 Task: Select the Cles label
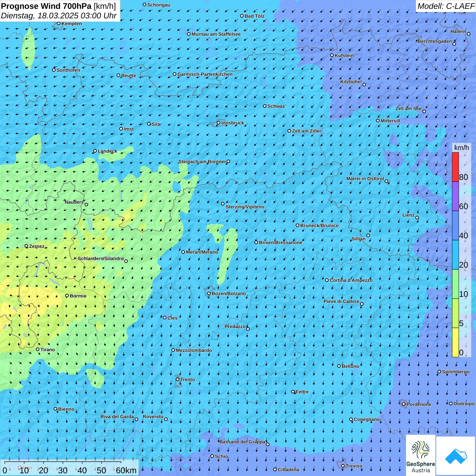click(x=172, y=318)
